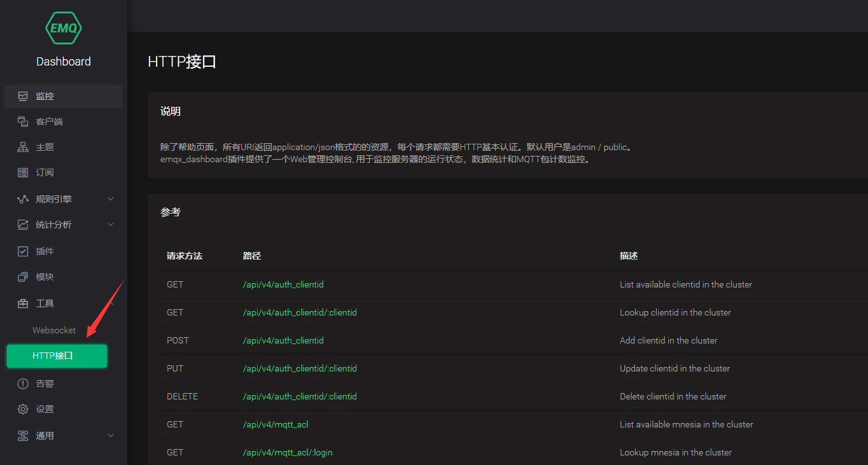Image resolution: width=868 pixels, height=465 pixels.
Task: Select the PUT method cell
Action: click(175, 368)
